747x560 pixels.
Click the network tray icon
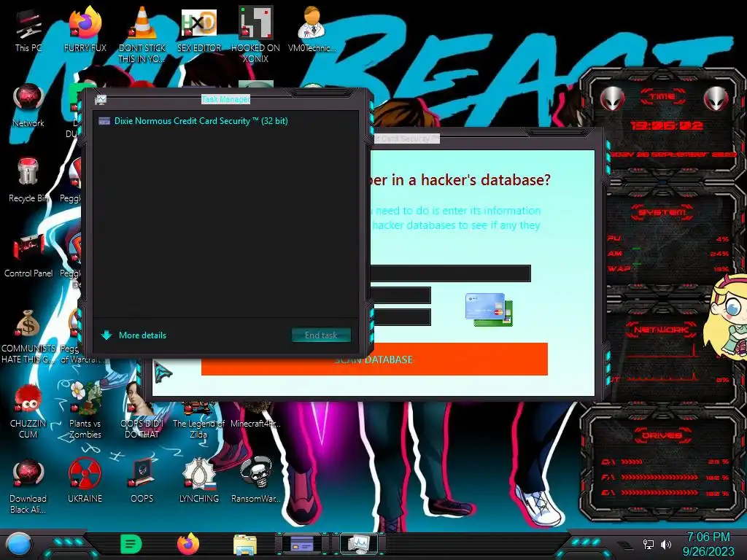coord(648,544)
